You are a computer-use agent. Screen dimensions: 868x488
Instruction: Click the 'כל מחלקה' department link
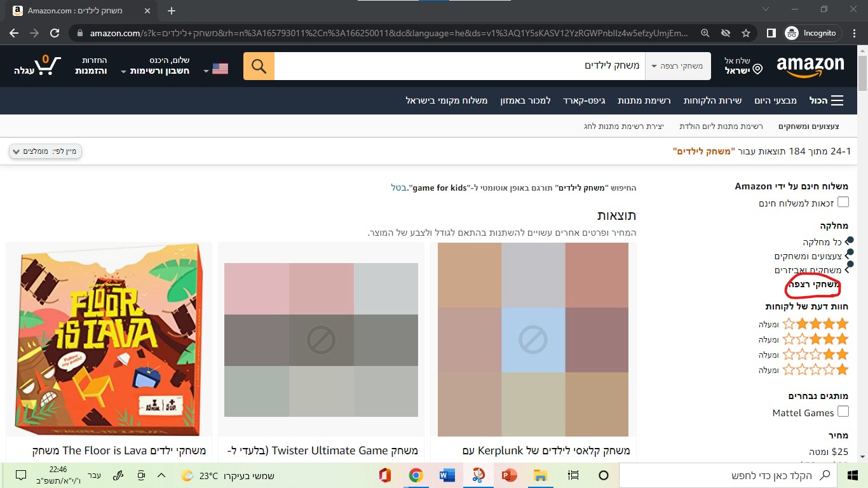[x=822, y=241]
